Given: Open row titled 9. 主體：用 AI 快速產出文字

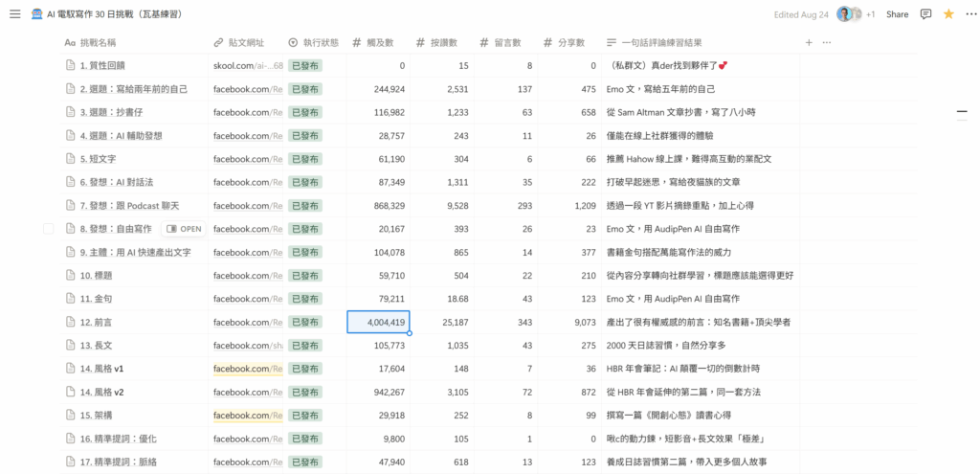Looking at the screenshot, I should coord(135,252).
